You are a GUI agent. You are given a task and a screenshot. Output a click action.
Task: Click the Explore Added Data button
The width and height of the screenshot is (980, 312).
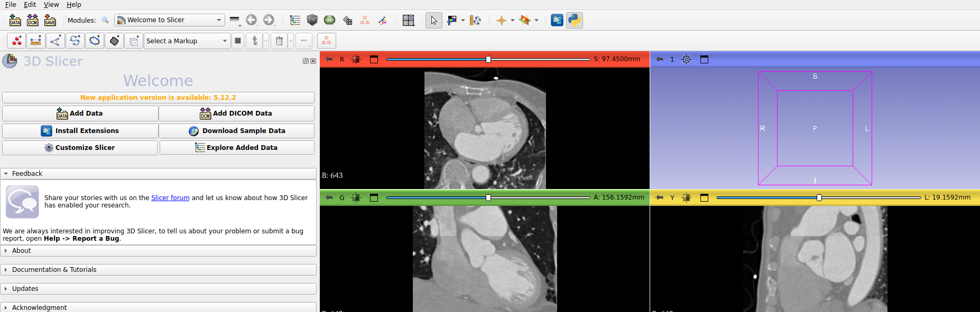[x=237, y=148]
